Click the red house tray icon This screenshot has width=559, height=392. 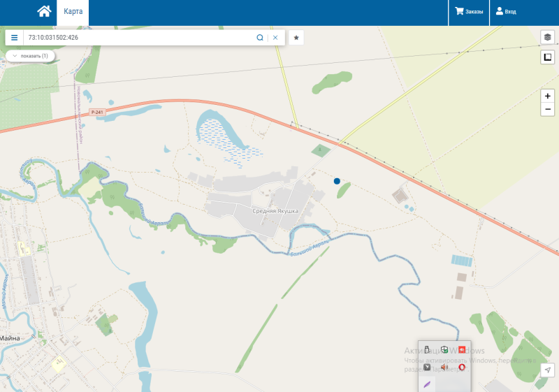coord(462,349)
